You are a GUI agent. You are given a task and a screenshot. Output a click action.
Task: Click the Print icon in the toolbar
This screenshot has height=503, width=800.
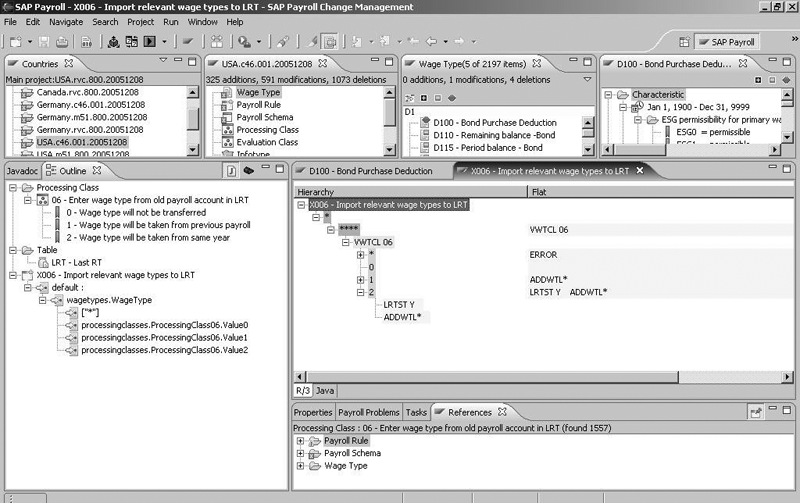[62, 42]
